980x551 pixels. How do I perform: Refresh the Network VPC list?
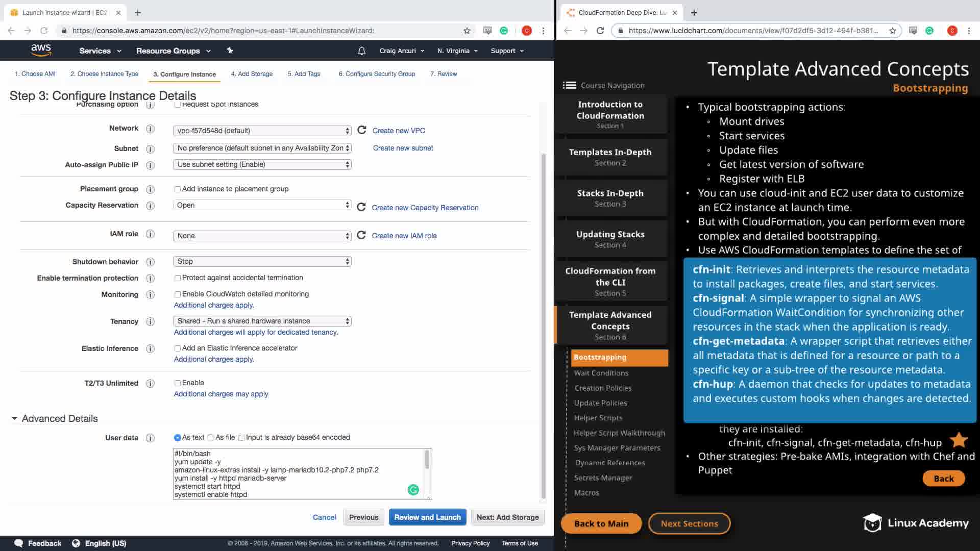(x=361, y=130)
